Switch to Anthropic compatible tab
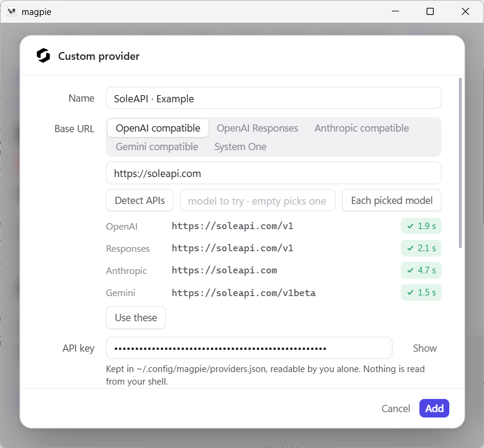This screenshot has height=448, width=484. tap(361, 128)
